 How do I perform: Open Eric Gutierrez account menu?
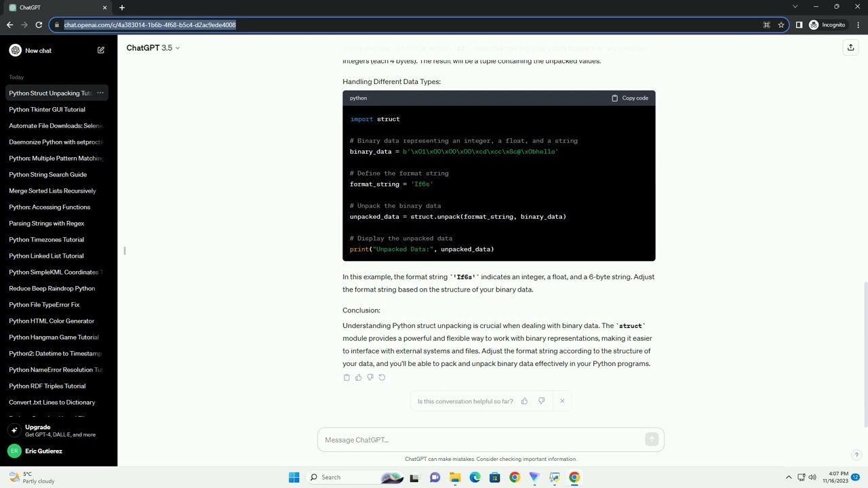click(58, 451)
